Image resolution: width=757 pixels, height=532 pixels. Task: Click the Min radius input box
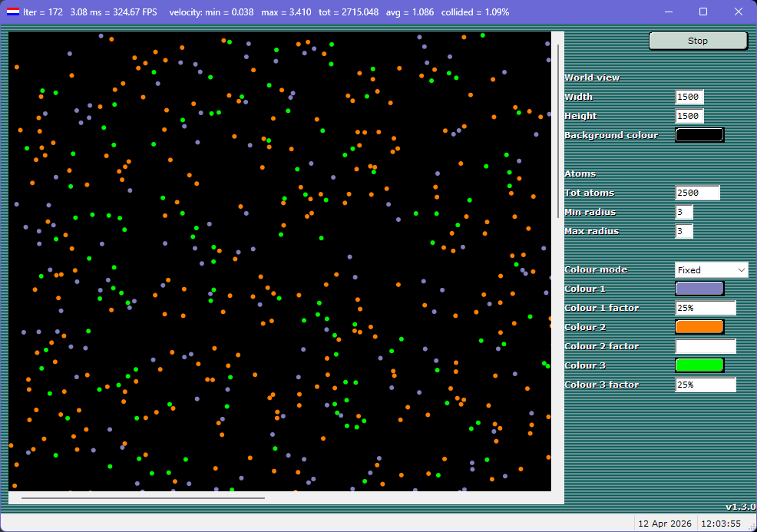(684, 212)
